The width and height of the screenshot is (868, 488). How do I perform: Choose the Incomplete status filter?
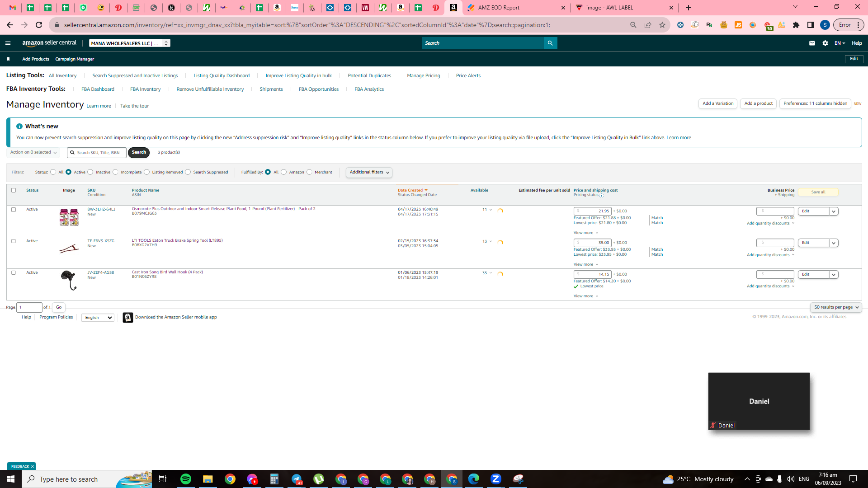click(x=115, y=172)
